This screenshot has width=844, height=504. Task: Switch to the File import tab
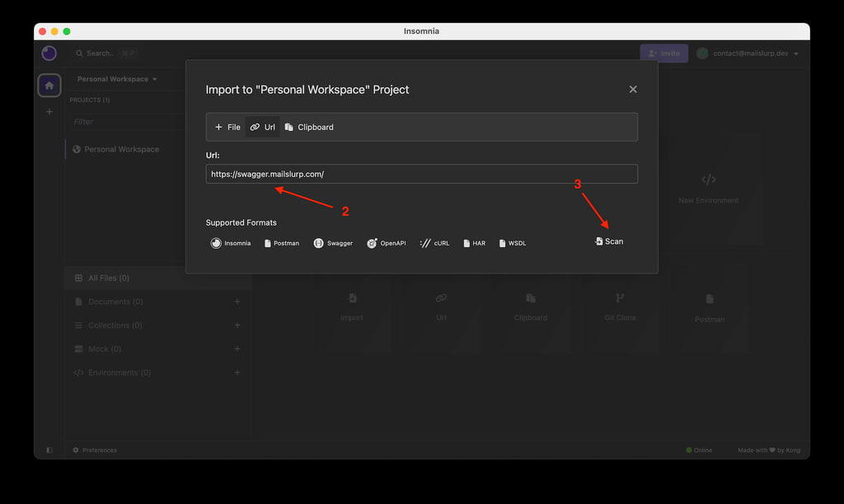pyautogui.click(x=227, y=127)
